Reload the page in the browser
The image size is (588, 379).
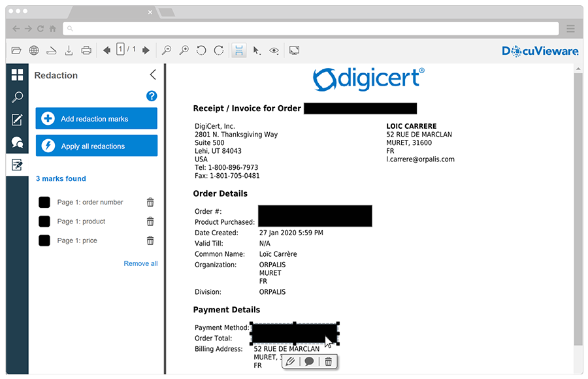(41, 29)
